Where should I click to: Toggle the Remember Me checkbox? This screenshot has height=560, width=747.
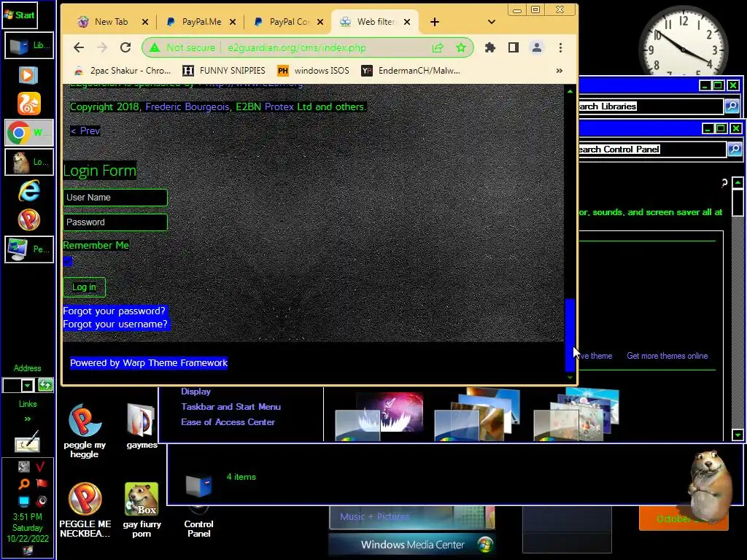(68, 261)
